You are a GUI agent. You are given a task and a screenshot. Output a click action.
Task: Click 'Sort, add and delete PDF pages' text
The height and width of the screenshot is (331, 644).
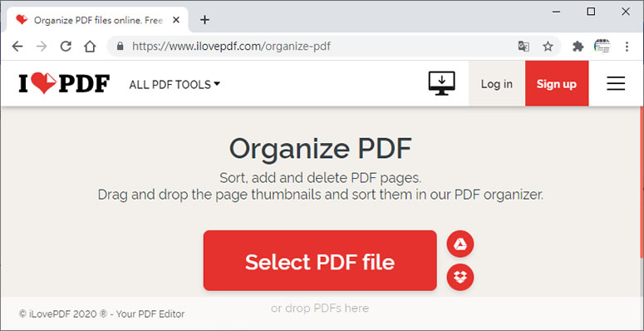tap(321, 178)
